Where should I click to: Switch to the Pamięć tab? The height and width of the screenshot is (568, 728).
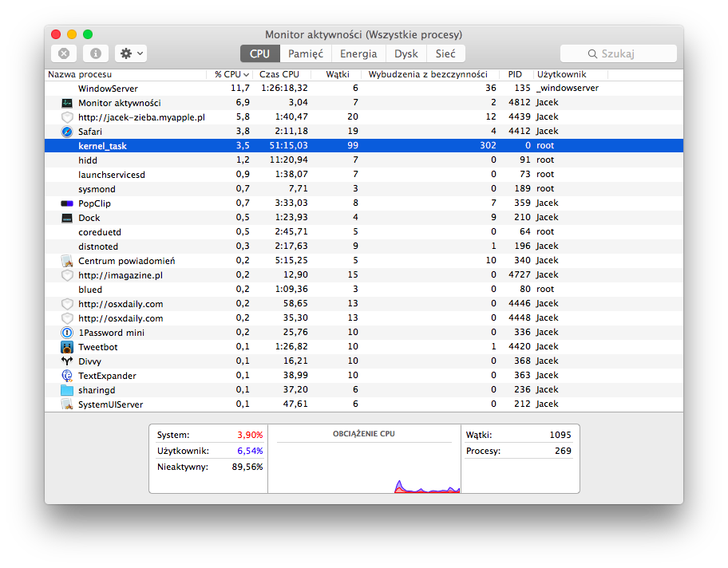(x=306, y=53)
